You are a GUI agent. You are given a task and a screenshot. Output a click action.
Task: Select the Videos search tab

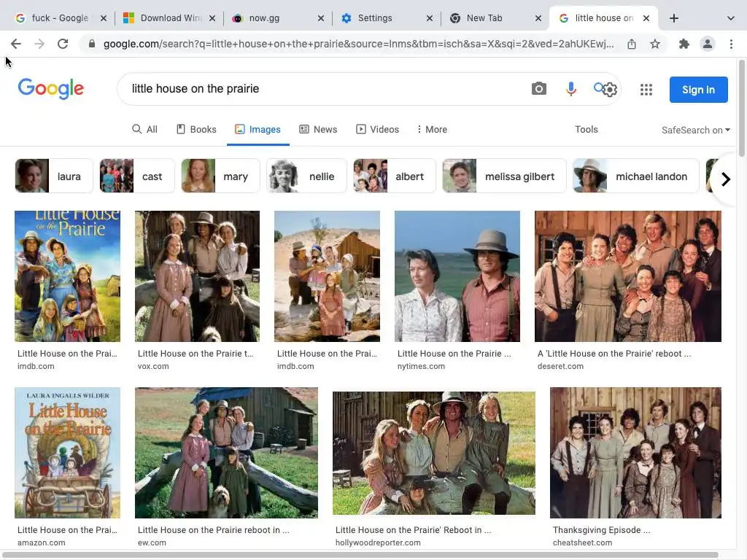click(x=377, y=130)
